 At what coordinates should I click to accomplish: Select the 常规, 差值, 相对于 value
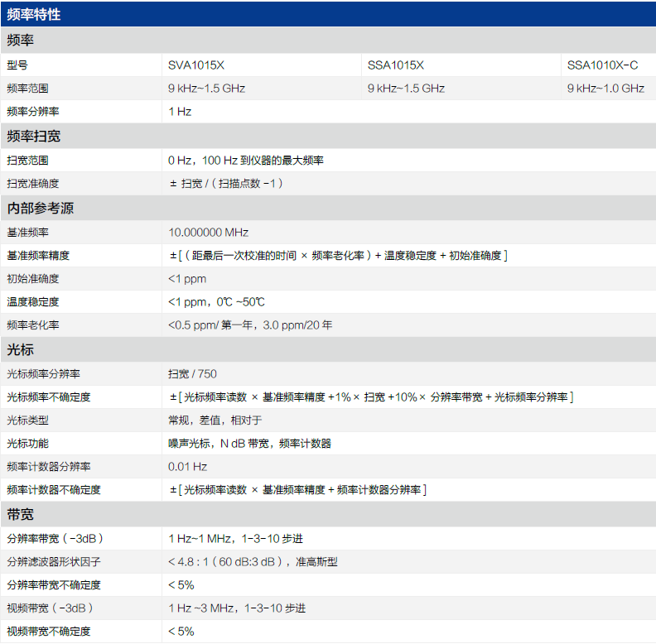point(215,421)
